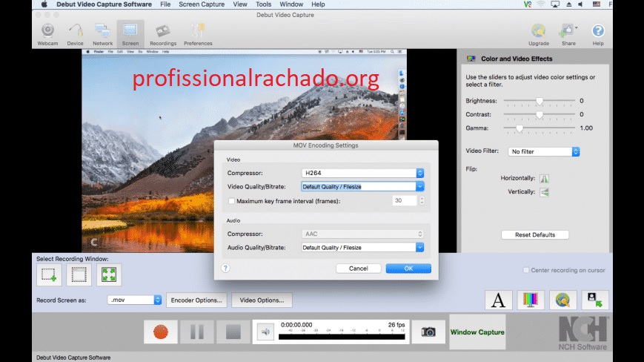
Task: Stop the recording
Action: click(233, 332)
